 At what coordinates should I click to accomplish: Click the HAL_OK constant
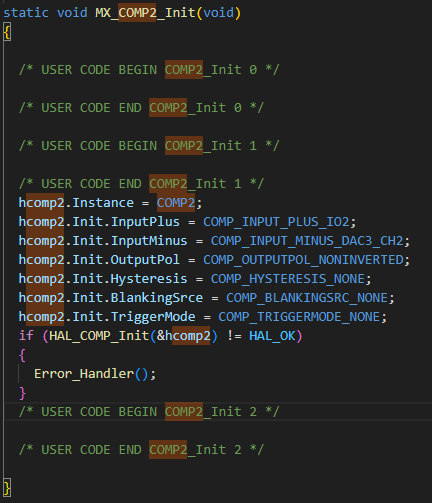pyautogui.click(x=272, y=336)
